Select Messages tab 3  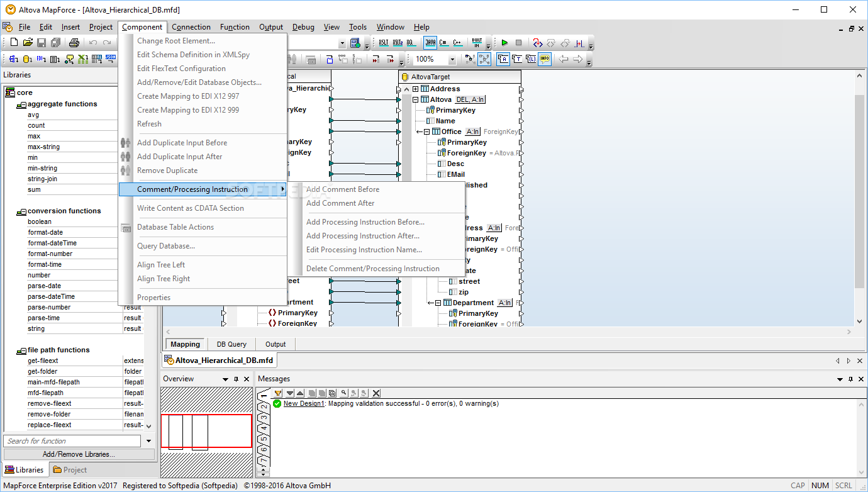(264, 418)
